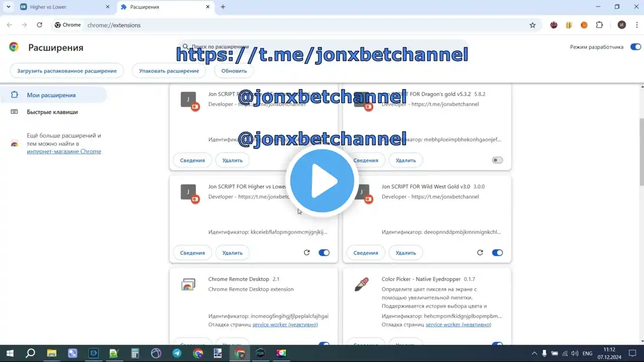This screenshot has width=644, height=362.
Task: Click the J icon of Higher vs Lower
Action: [188, 192]
